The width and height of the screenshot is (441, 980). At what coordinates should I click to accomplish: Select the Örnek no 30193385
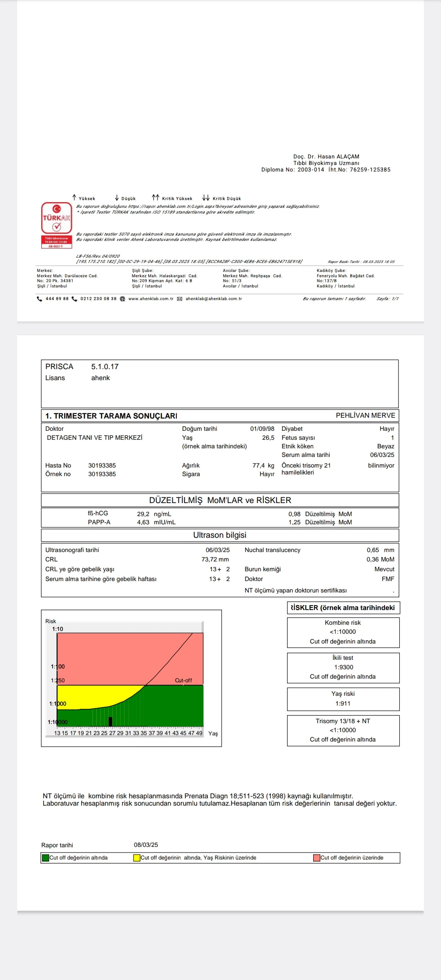coord(102,474)
